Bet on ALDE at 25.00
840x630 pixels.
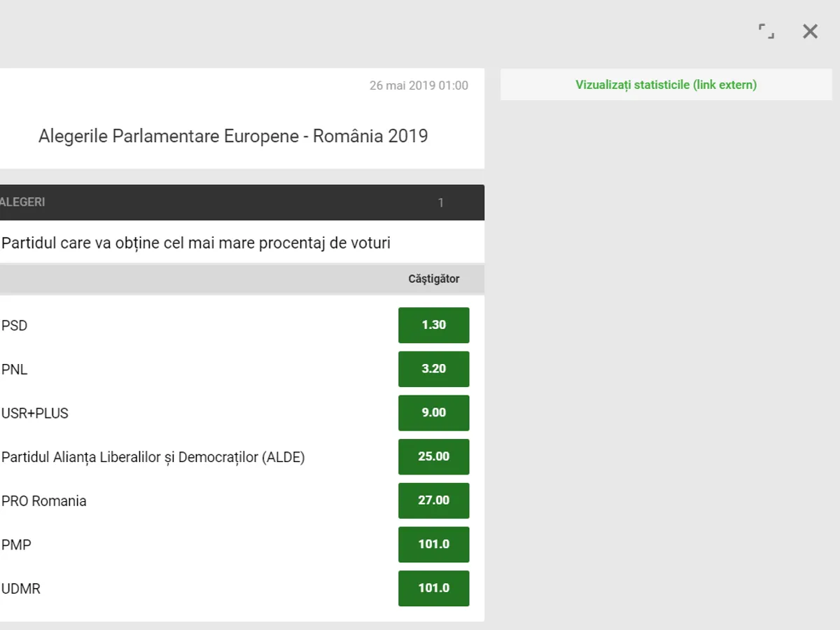(x=433, y=456)
